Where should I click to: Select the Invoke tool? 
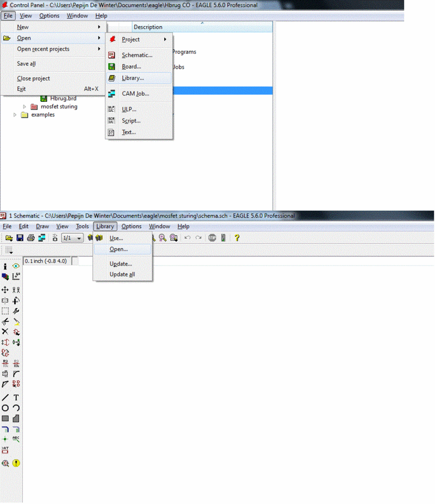click(16, 384)
